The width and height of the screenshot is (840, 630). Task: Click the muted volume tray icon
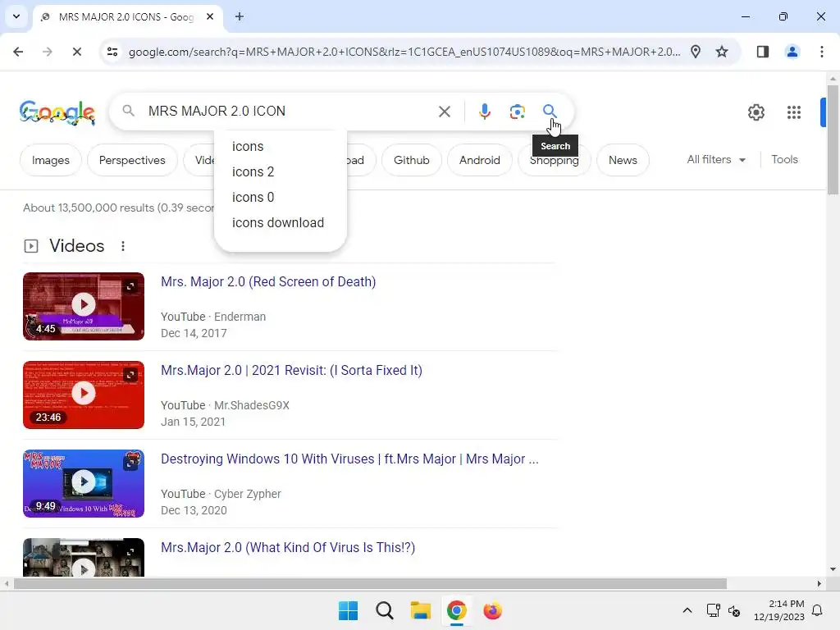point(734,610)
